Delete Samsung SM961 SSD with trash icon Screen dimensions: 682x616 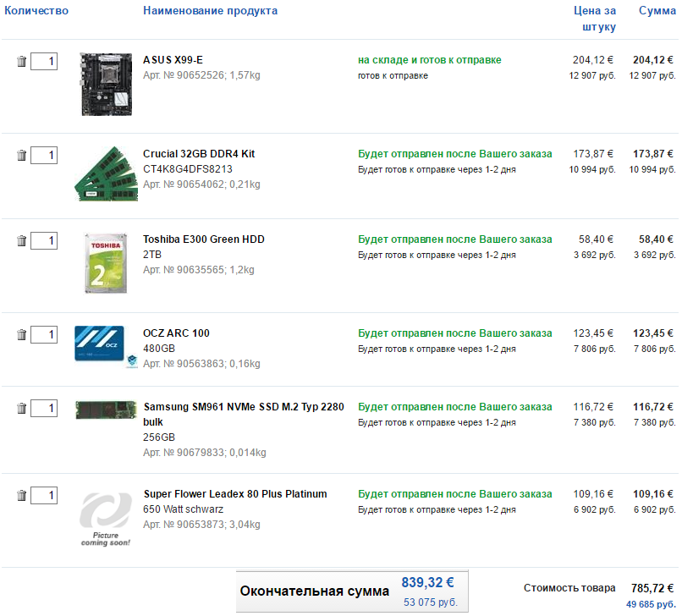[x=22, y=408]
